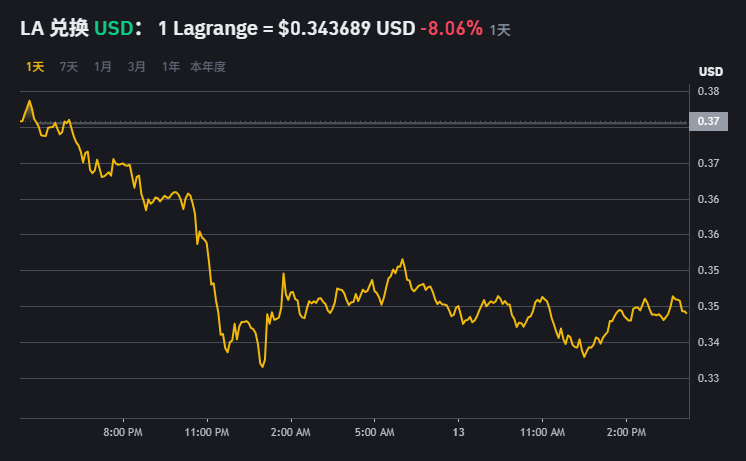Viewport: 746px width, 461px height.
Task: Click the 8:00 PM time axis label
Action: [123, 432]
